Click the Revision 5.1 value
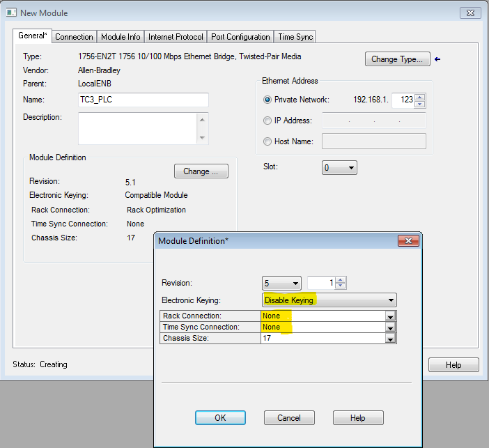 click(130, 182)
